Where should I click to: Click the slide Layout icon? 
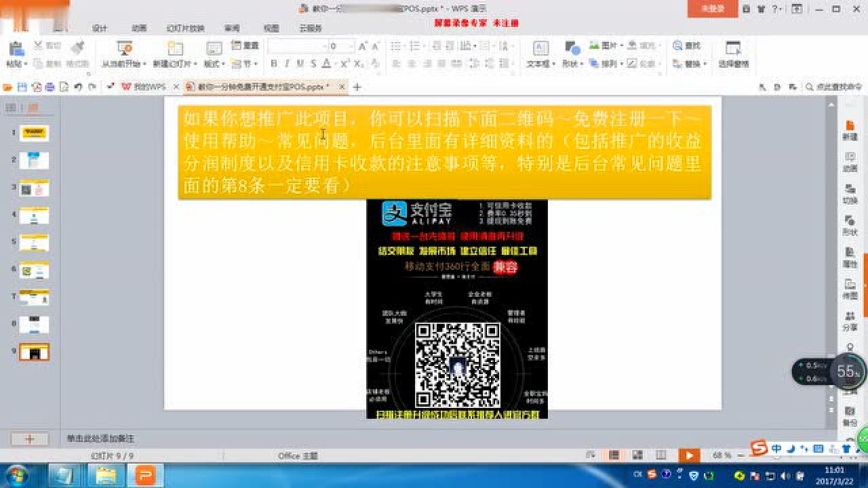point(214,48)
